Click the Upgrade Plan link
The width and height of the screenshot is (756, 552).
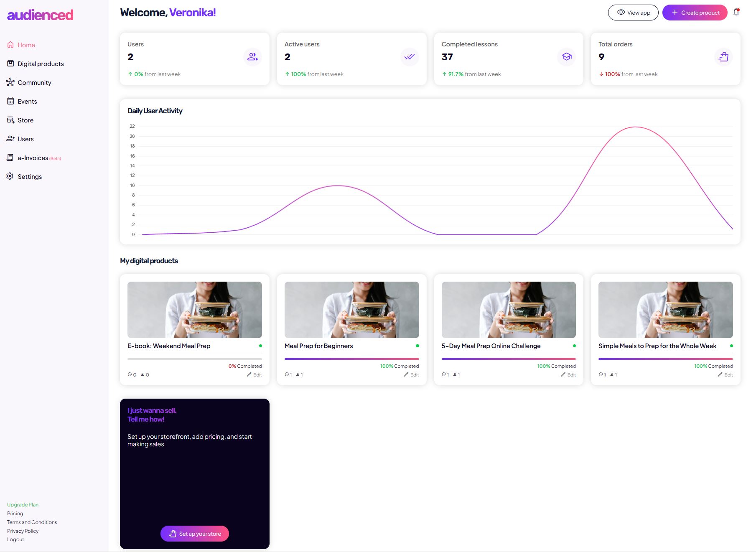[x=23, y=505]
